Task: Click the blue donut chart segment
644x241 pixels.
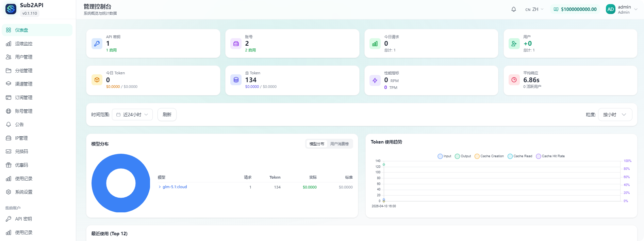Action: point(99,183)
